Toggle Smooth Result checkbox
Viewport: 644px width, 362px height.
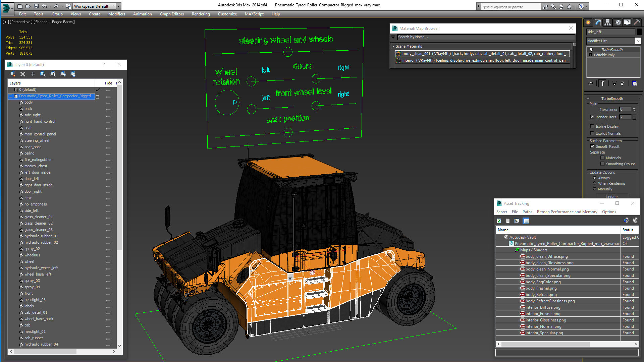pyautogui.click(x=592, y=146)
